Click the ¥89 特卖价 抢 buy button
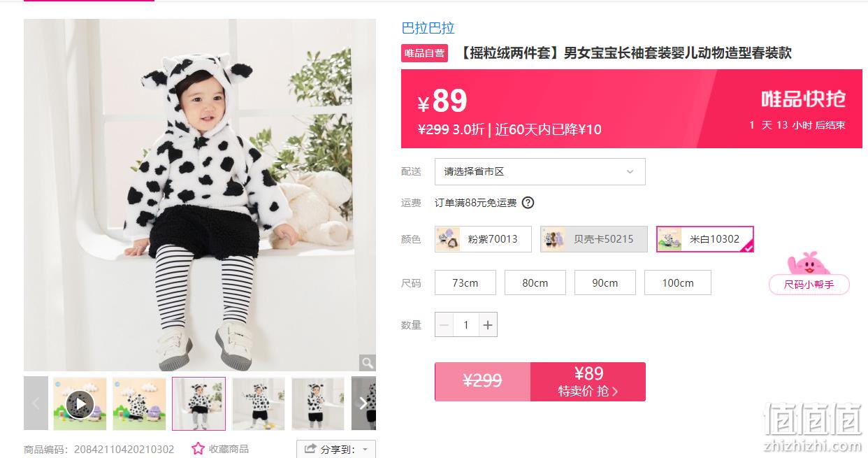Screen dimensions: 868x458 (588, 382)
